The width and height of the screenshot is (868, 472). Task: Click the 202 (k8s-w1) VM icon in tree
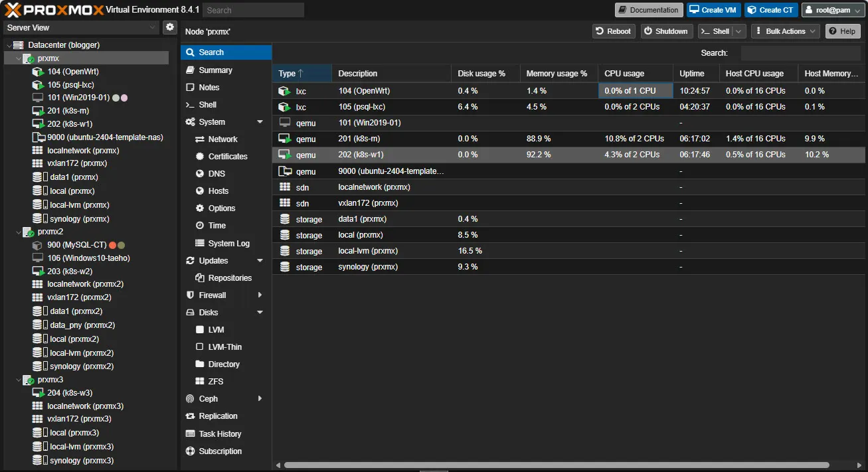coord(38,124)
